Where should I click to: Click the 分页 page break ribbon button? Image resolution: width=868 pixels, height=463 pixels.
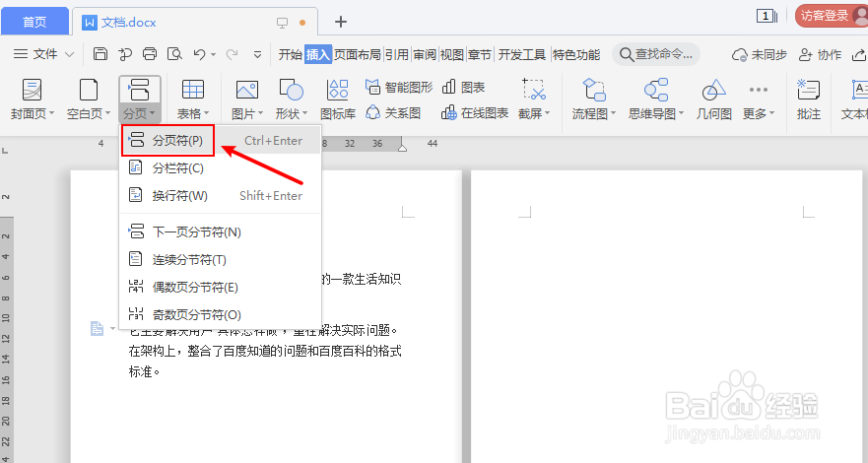[140, 99]
